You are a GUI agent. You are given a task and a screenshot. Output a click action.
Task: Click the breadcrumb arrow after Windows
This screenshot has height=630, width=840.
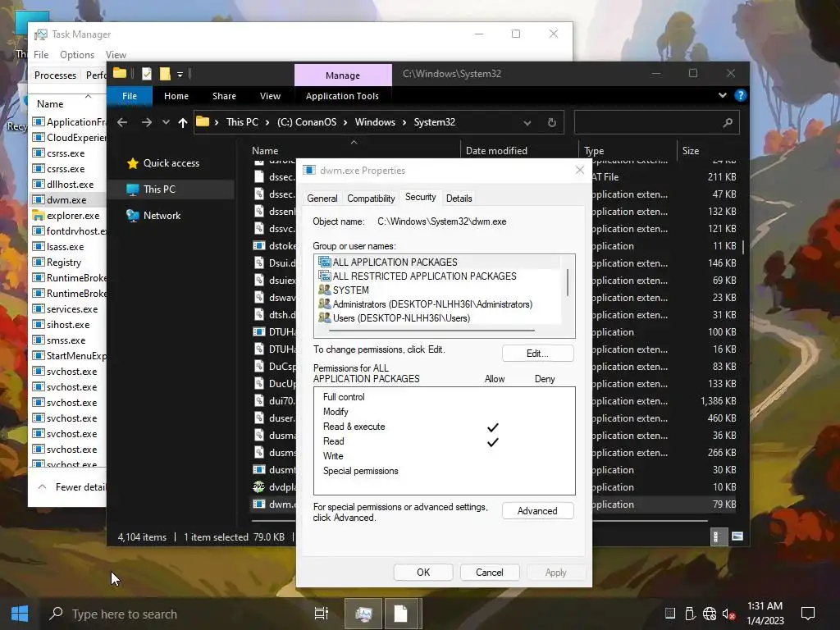tap(404, 123)
